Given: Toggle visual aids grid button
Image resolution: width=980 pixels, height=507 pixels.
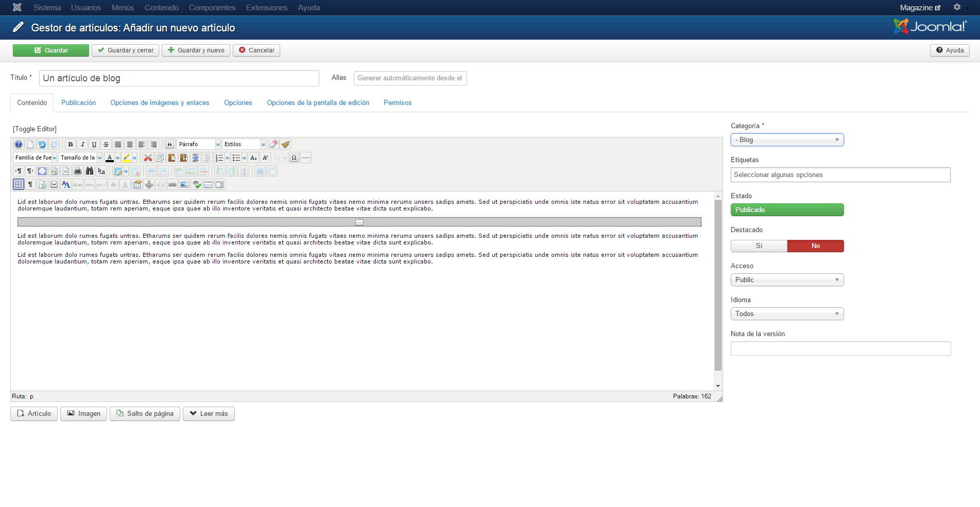Looking at the screenshot, I should pyautogui.click(x=19, y=184).
